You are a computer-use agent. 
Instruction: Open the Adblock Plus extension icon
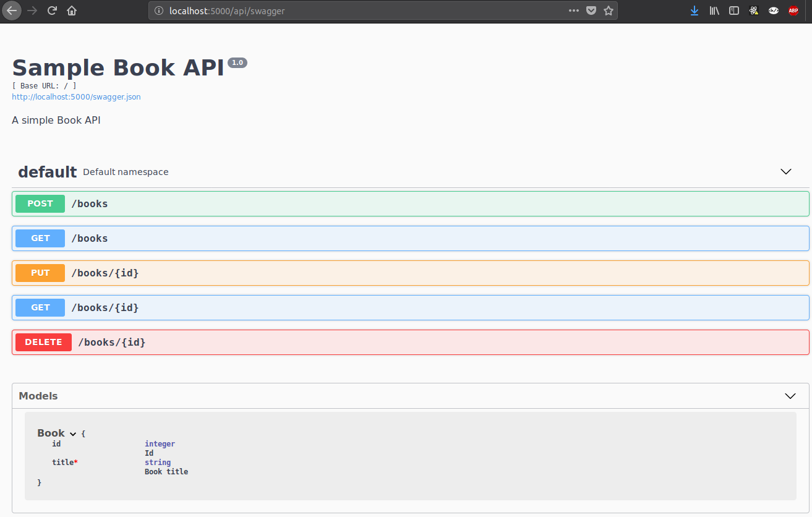click(x=793, y=11)
